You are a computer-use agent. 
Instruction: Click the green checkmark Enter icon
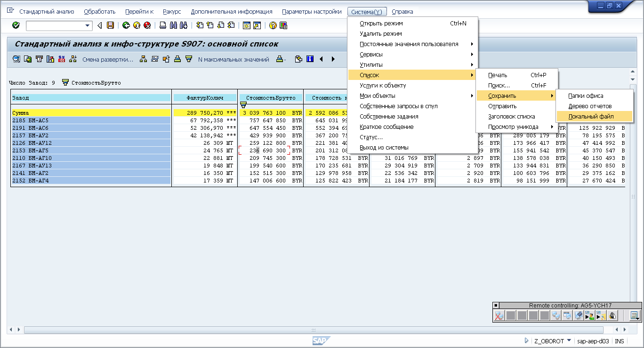[x=16, y=25]
